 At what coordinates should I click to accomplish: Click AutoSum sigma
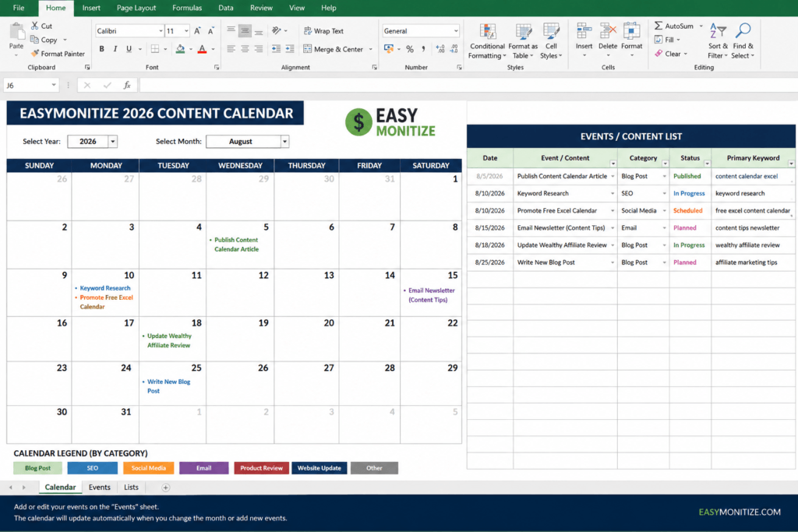pos(658,26)
